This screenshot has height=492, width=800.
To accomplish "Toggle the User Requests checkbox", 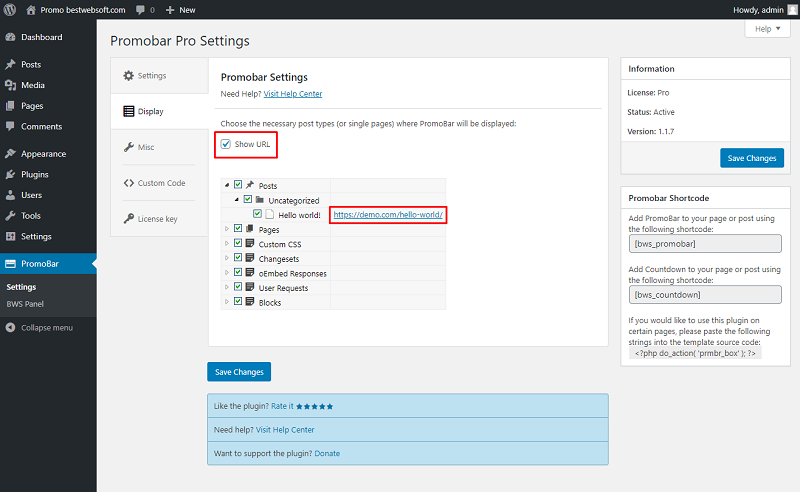I will click(x=238, y=287).
